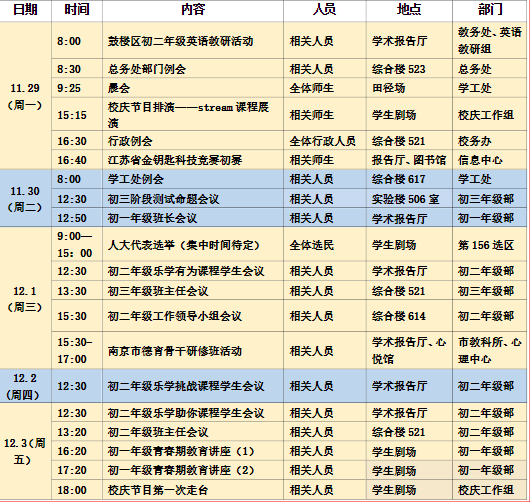The height and width of the screenshot is (502, 530).
Task: Select 初二年级乐学挑战课程学生会议 cell
Action: click(193, 386)
